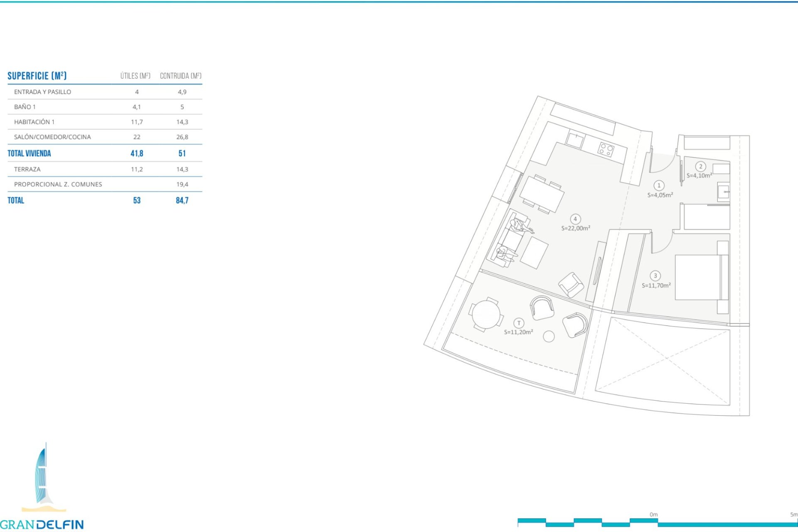Select the 'HABITACIÓN 1' row label
This screenshot has width=798, height=532.
34,122
